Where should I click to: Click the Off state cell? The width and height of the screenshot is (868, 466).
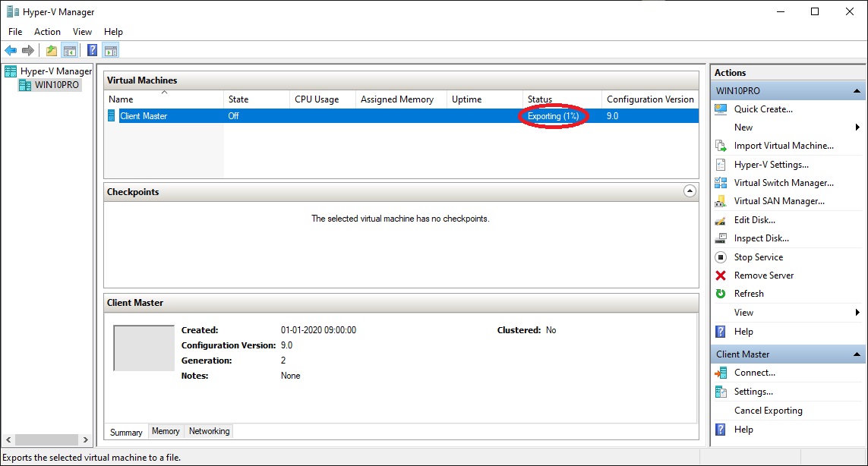click(x=234, y=115)
